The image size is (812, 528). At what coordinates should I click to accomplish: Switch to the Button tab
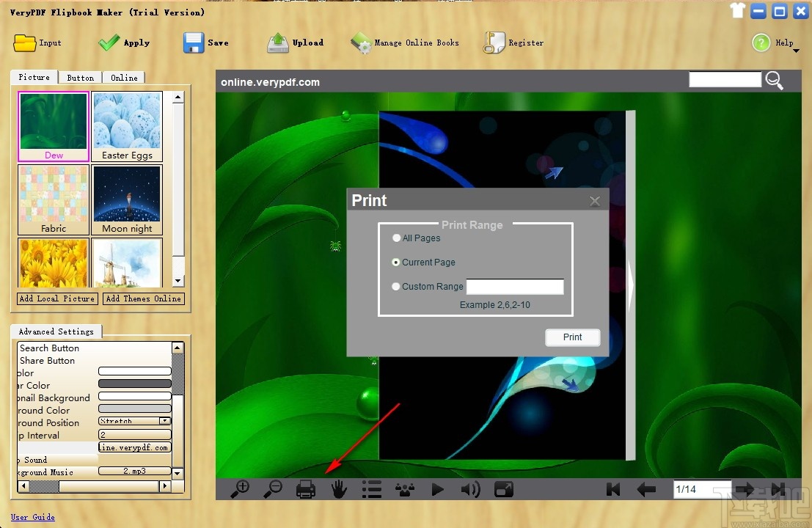point(80,77)
